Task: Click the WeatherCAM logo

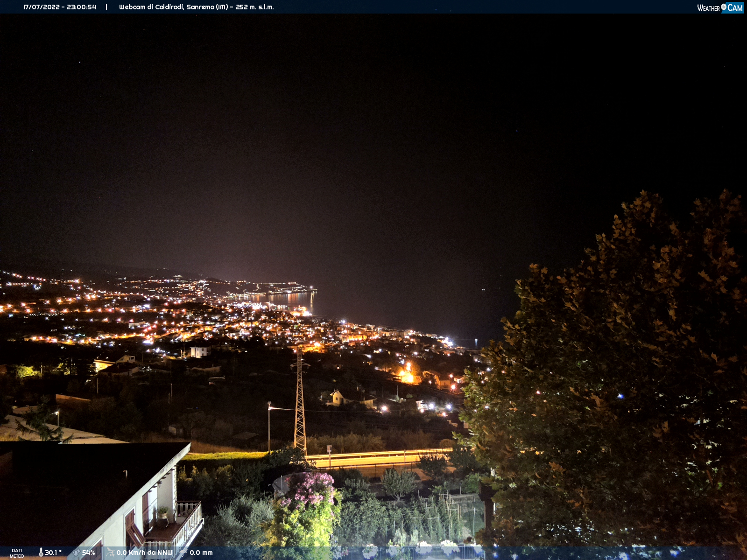Action: pyautogui.click(x=720, y=7)
